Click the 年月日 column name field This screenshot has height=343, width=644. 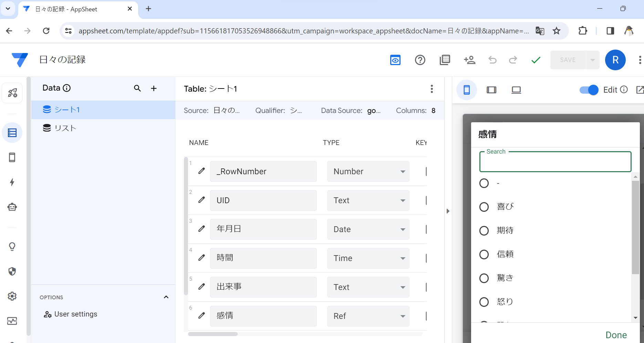(263, 229)
